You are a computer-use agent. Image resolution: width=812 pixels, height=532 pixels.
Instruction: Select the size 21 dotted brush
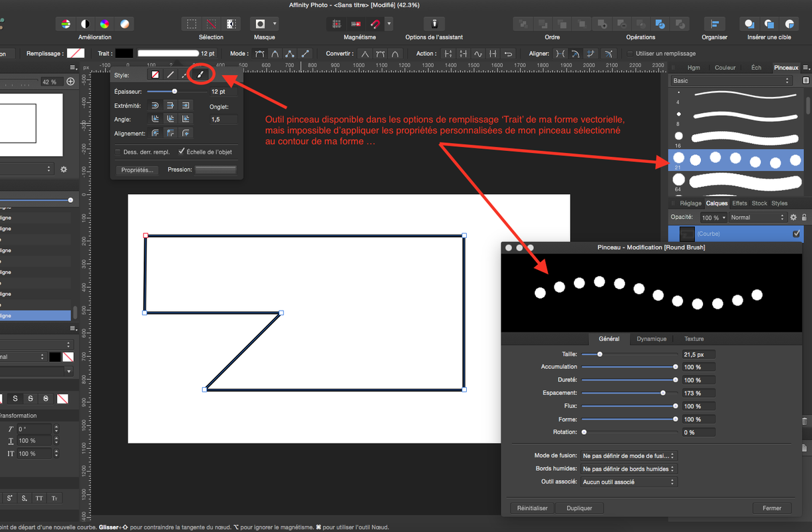(x=736, y=160)
